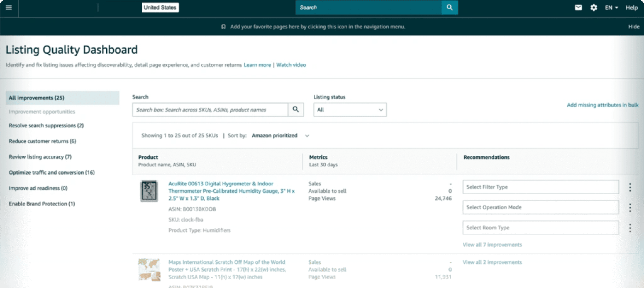Open the Amazon prioritized sort dropdown
Screen dimensions: 644x288
click(x=280, y=135)
